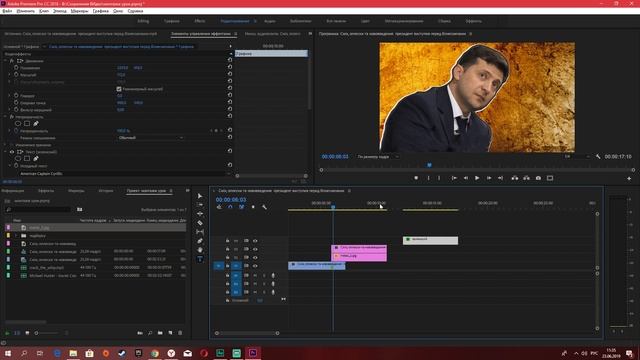Screen dimensions: 640x360
Task: Delete selected item with trash icon
Action: pos(180,333)
